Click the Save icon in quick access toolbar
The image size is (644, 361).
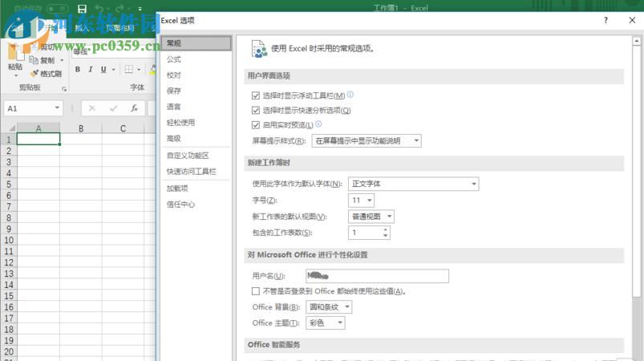(x=83, y=9)
